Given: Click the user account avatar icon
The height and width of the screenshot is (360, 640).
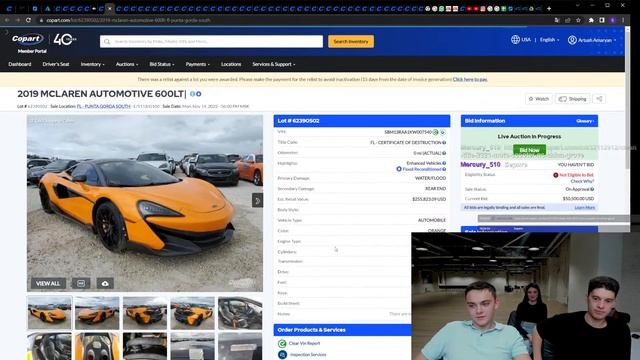Looking at the screenshot, I should click(572, 40).
